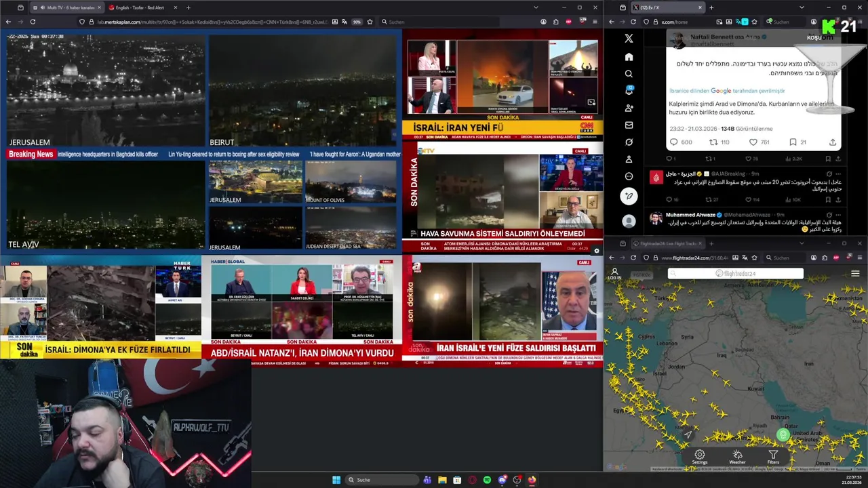Click the taskbar Suche search box

click(x=382, y=480)
